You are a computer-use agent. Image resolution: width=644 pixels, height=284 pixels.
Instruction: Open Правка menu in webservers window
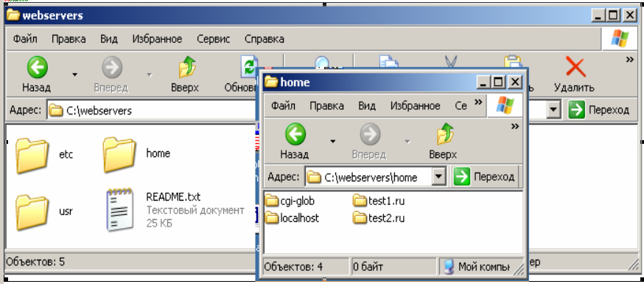(x=69, y=39)
